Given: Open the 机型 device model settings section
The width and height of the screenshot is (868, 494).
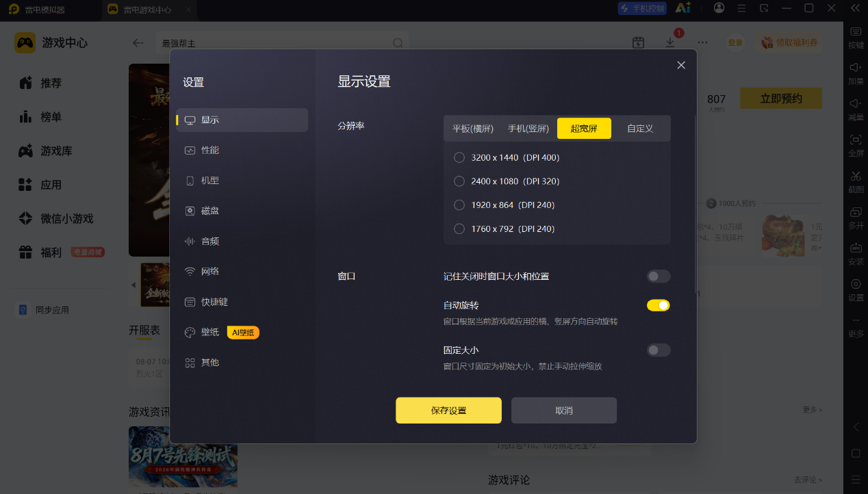Looking at the screenshot, I should [242, 181].
